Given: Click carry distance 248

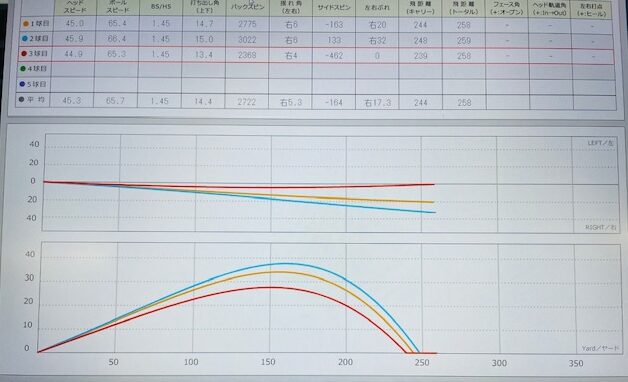Looking at the screenshot, I should click(x=420, y=40).
